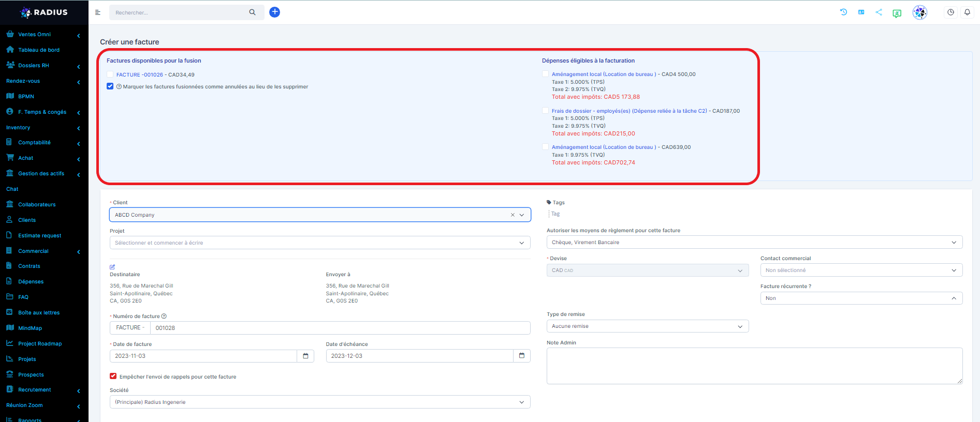Click the share icon in header
The image size is (980, 422).
coord(879,12)
